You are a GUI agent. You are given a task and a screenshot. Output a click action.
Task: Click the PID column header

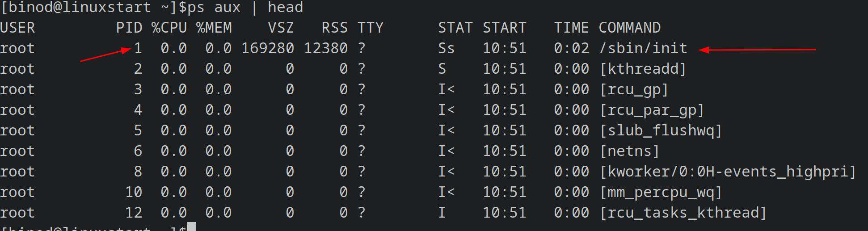pos(129,28)
